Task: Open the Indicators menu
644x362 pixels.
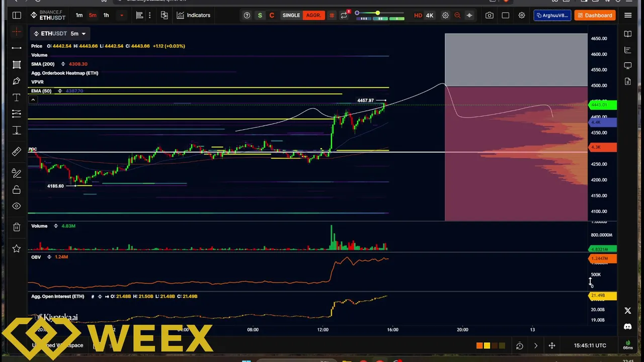Action: click(x=194, y=15)
